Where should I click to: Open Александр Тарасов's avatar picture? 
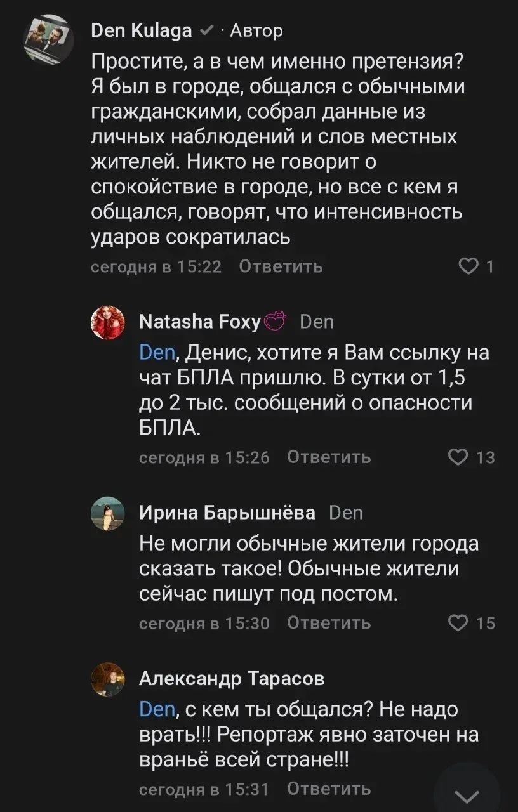(108, 680)
